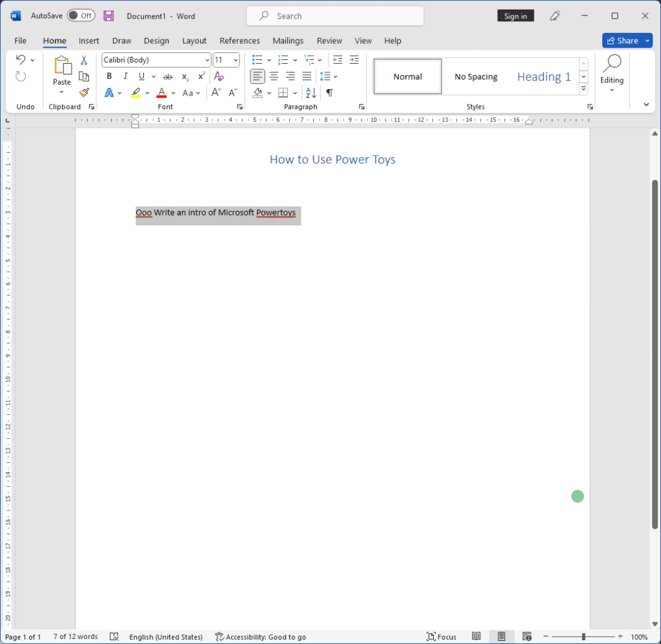
Task: Apply yellow text highlight color
Action: [x=136, y=93]
